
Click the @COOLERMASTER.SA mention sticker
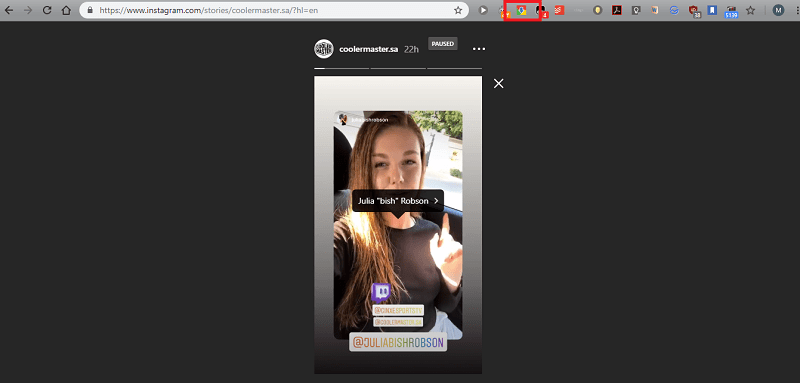click(398, 322)
